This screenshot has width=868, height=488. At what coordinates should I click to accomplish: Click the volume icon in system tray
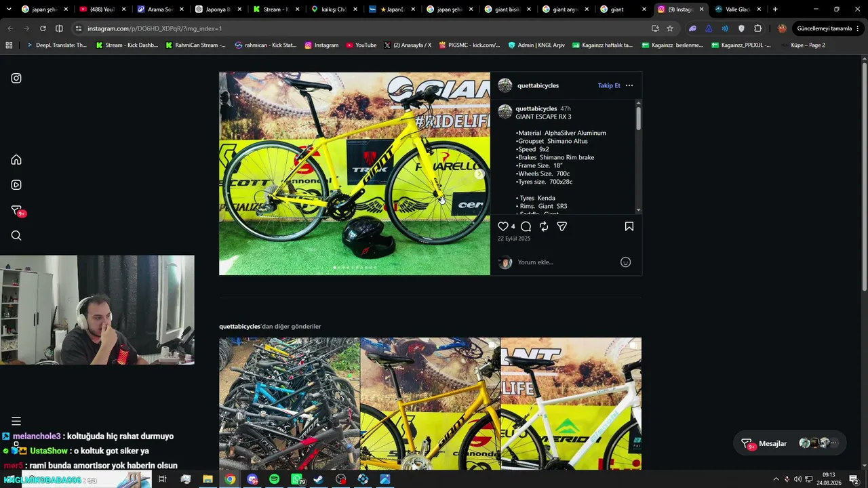point(797,479)
